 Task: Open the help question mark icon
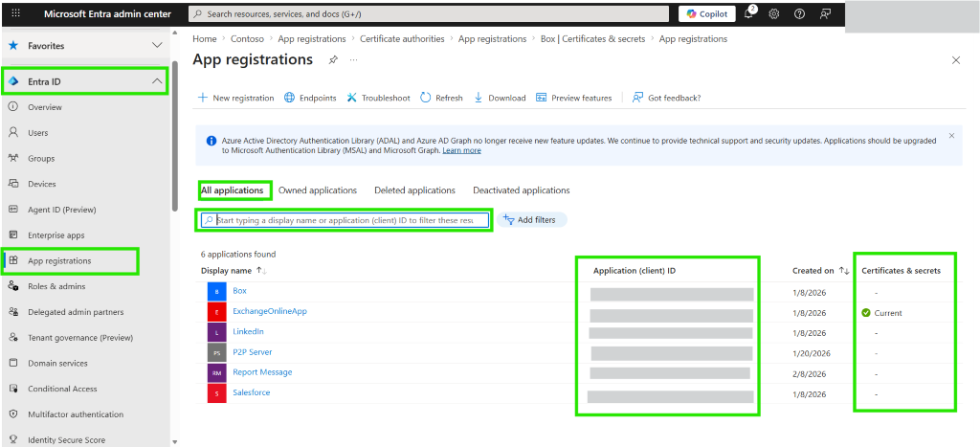point(799,13)
